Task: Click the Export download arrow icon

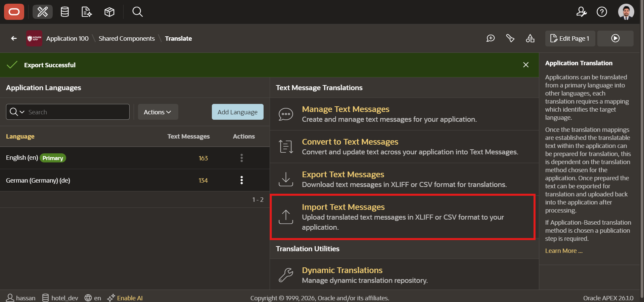Action: (x=286, y=179)
